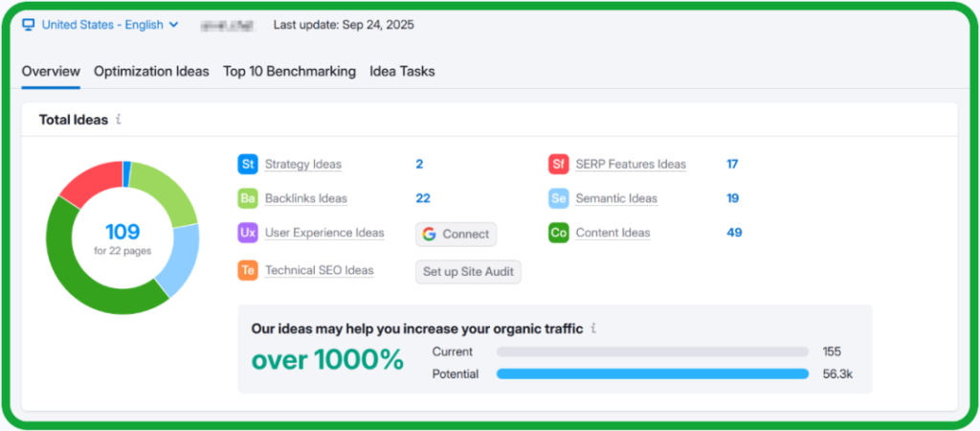Click the Semantic Ideas count 19
980x431 pixels.
tap(732, 198)
